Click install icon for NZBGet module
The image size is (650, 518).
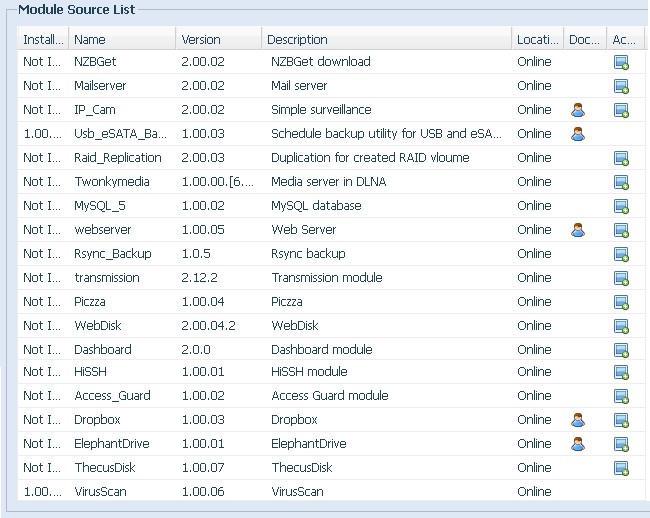click(x=621, y=63)
